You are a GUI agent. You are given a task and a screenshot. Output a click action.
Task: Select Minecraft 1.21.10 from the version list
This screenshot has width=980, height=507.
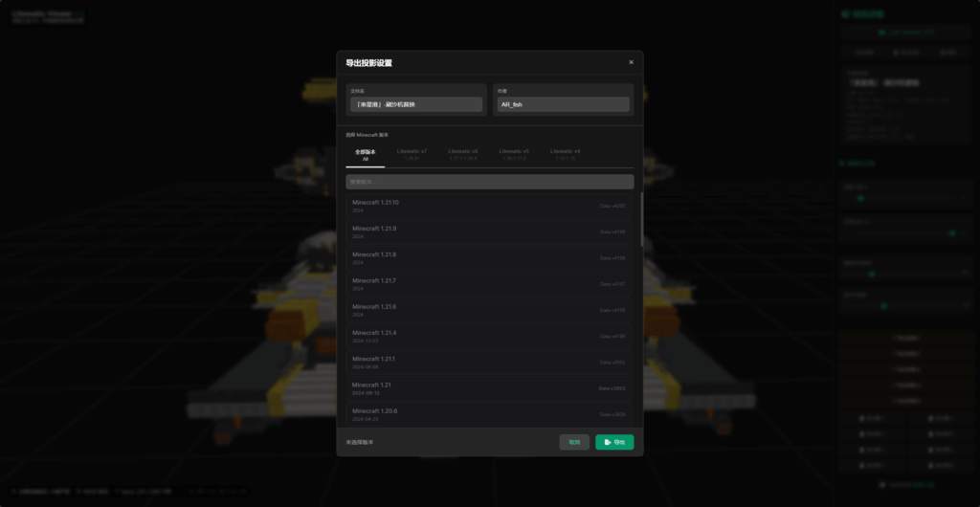click(x=488, y=206)
